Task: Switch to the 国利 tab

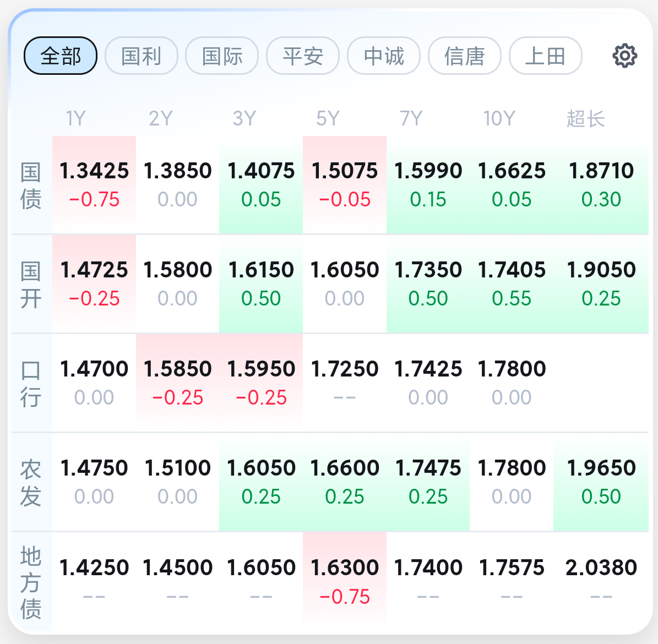Action: [x=142, y=56]
